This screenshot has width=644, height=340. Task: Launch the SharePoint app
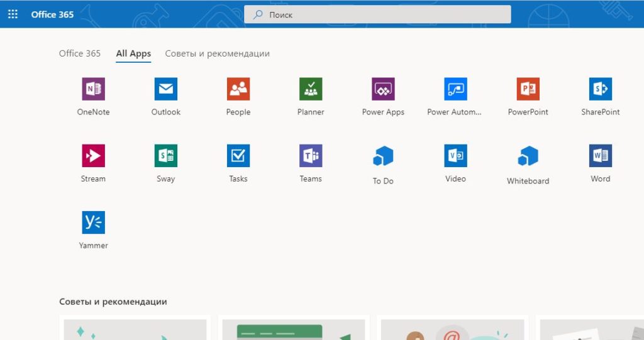click(601, 89)
